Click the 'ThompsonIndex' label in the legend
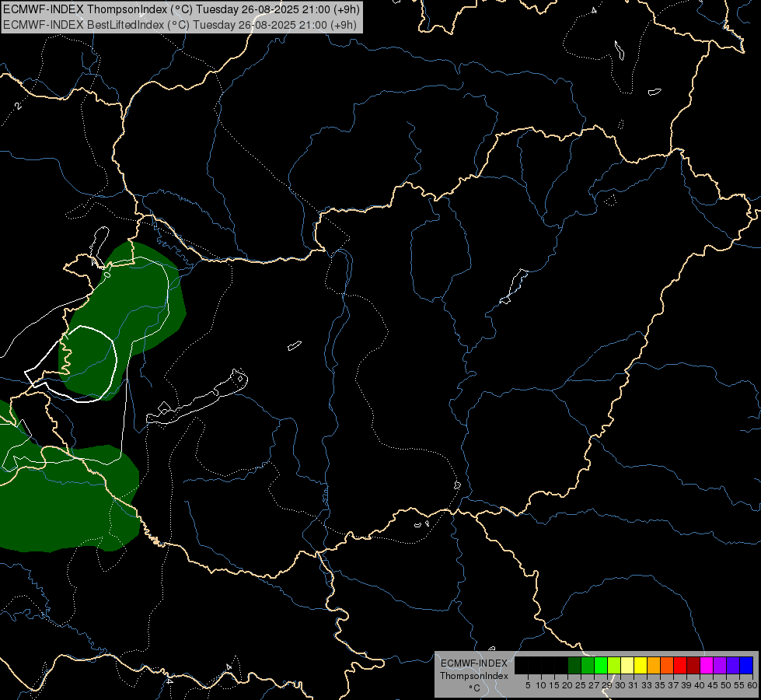Screen dimensions: 761x700 474,676
